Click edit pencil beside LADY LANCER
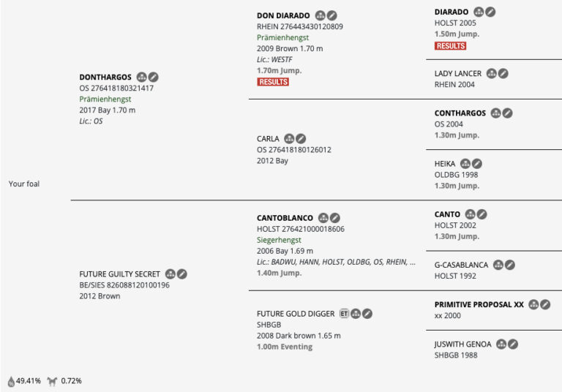This screenshot has height=392, width=562. (x=503, y=73)
